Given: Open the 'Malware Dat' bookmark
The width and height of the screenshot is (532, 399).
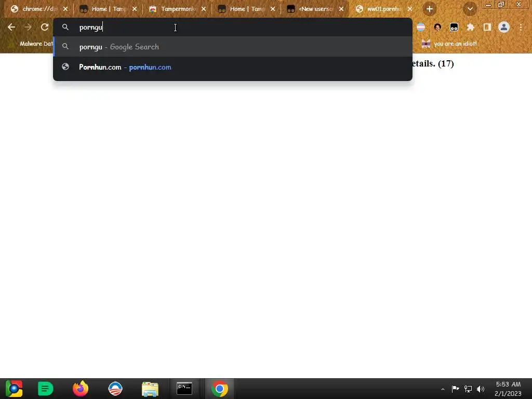Looking at the screenshot, I should (36, 44).
